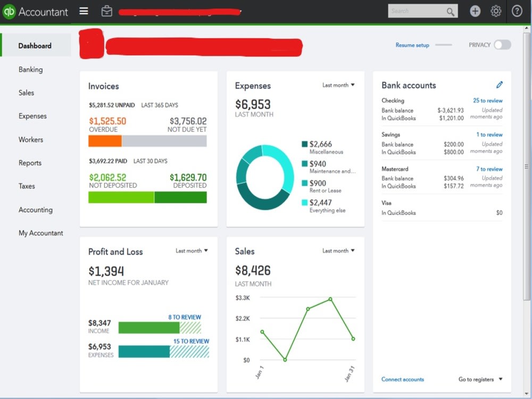Open Accounting in the sidebar
Screen dimensions: 532x399
coord(36,210)
